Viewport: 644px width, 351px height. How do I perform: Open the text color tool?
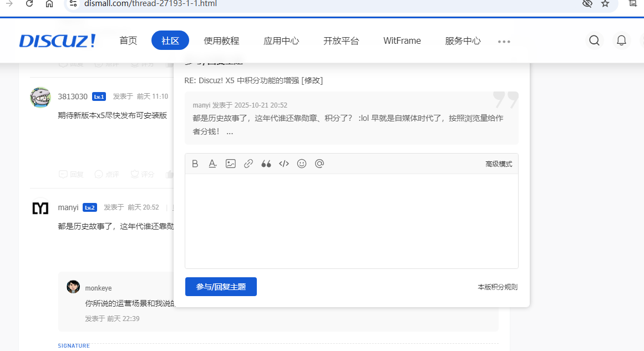tap(212, 163)
